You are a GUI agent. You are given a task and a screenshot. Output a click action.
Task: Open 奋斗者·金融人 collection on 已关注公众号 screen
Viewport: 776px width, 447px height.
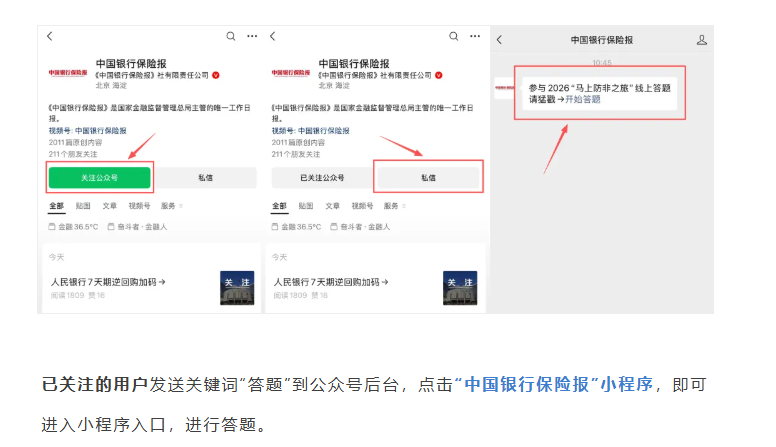pos(360,227)
